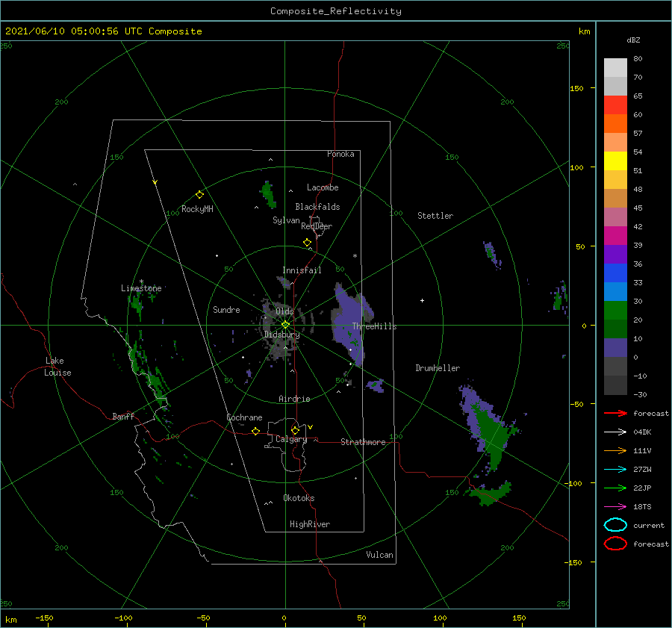
Task: Click the yellow radar center marker near Olds
Action: coord(285,325)
